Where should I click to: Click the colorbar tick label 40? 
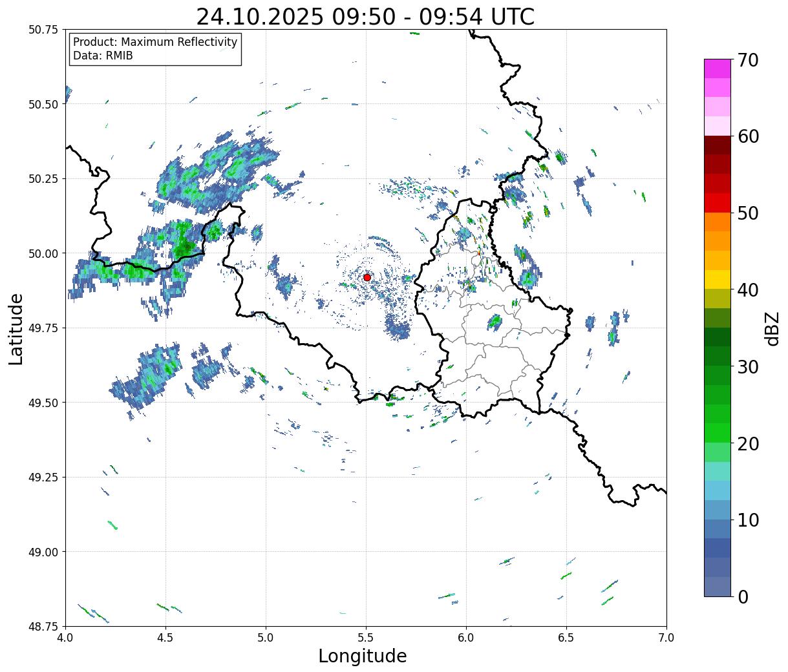[748, 289]
